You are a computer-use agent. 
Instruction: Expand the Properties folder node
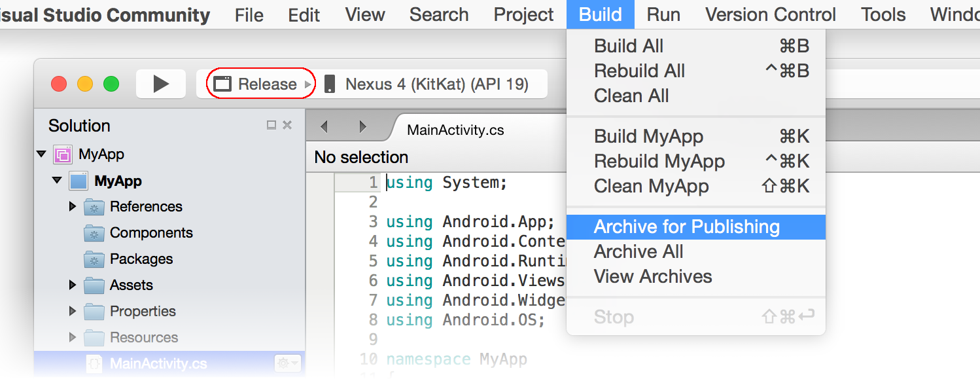tap(73, 311)
